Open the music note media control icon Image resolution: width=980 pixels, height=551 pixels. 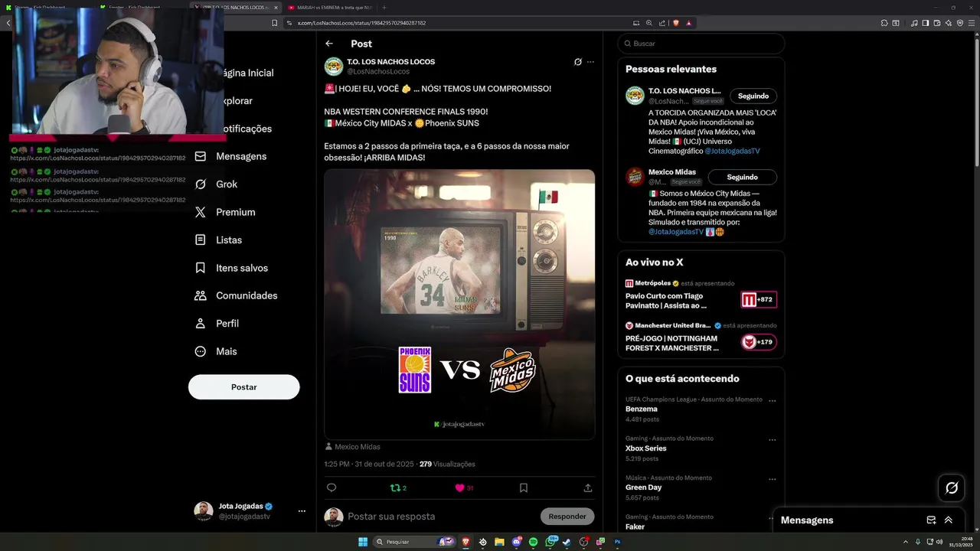[x=915, y=23]
